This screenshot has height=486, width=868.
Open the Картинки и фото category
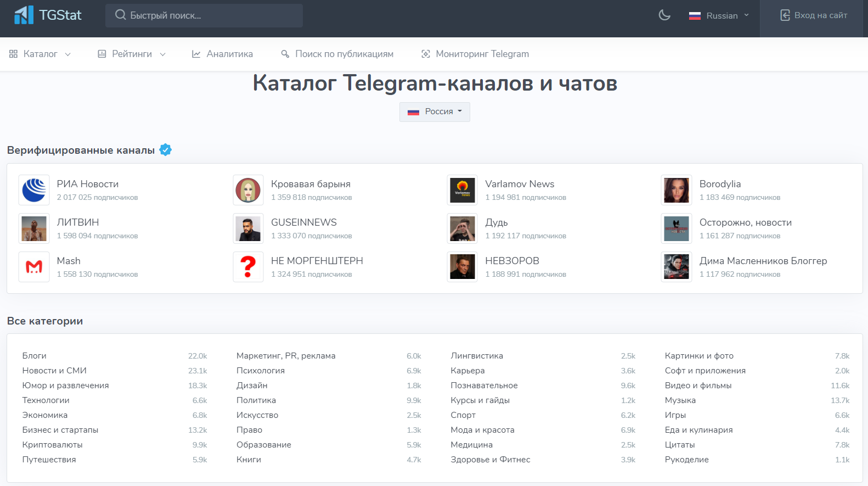click(x=699, y=356)
